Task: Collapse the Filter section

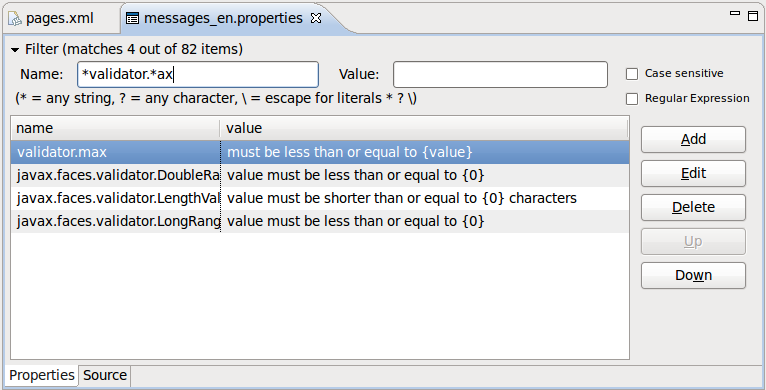Action: click(15, 49)
